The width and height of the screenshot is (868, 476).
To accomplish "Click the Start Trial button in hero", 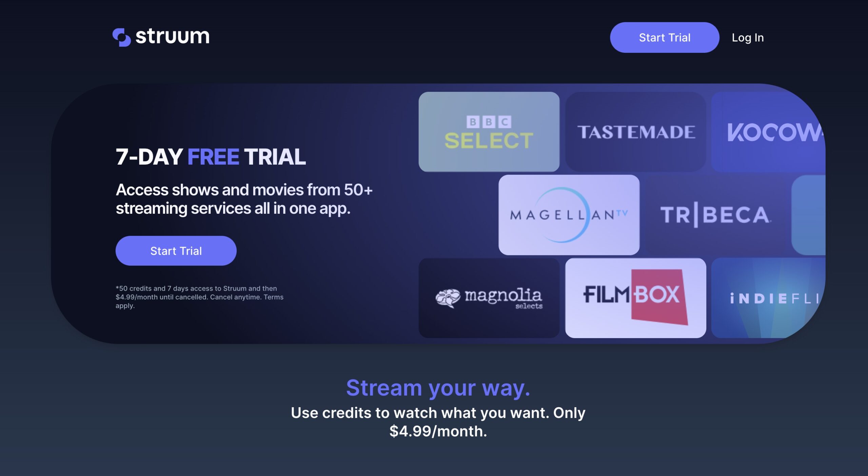I will coord(176,250).
